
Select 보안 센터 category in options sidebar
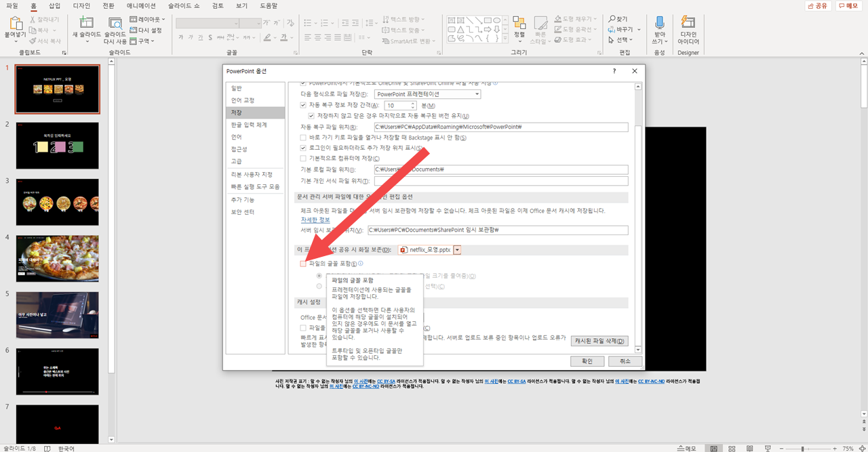pos(256,212)
